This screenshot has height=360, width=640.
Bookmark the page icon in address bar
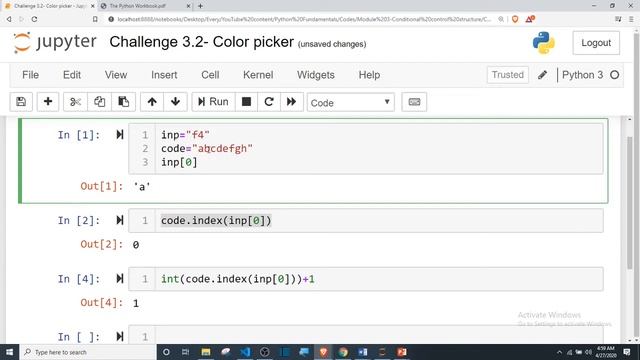[95, 19]
